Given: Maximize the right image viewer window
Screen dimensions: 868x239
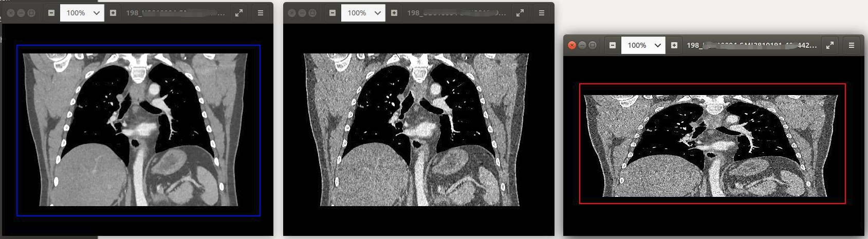Looking at the screenshot, I should [x=593, y=45].
